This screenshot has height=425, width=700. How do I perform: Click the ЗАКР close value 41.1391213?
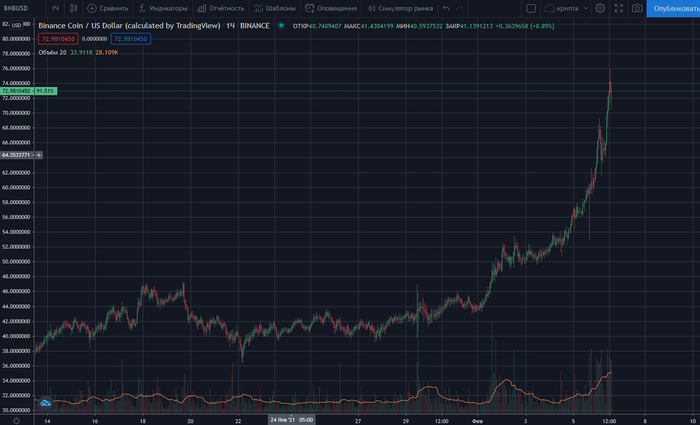(476, 26)
